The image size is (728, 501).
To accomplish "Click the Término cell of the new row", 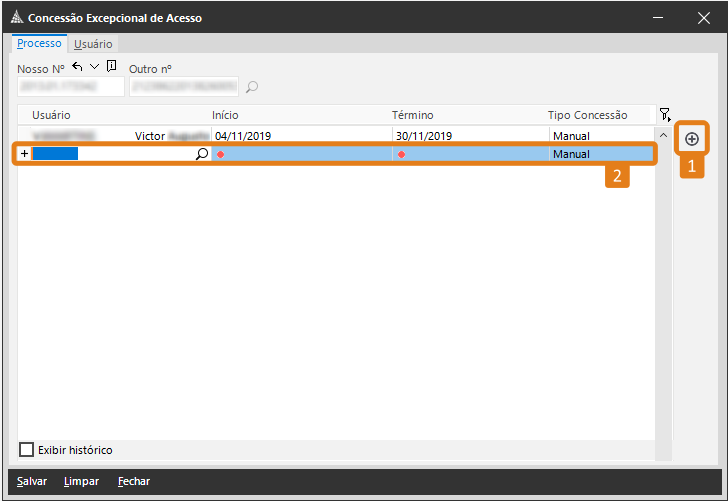I will [x=470, y=154].
